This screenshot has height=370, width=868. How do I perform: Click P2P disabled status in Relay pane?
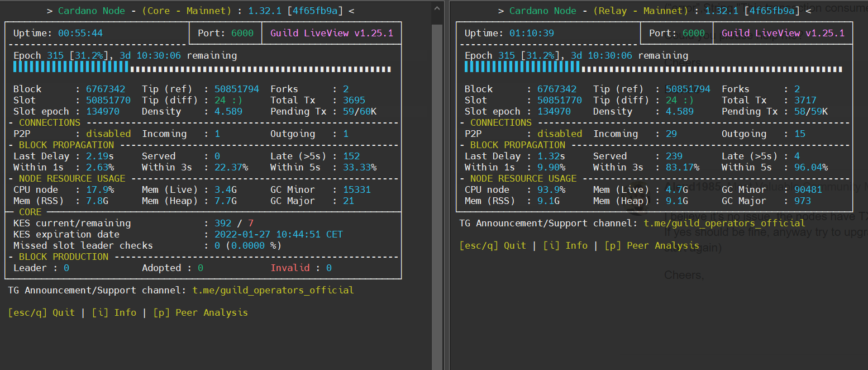559,134
